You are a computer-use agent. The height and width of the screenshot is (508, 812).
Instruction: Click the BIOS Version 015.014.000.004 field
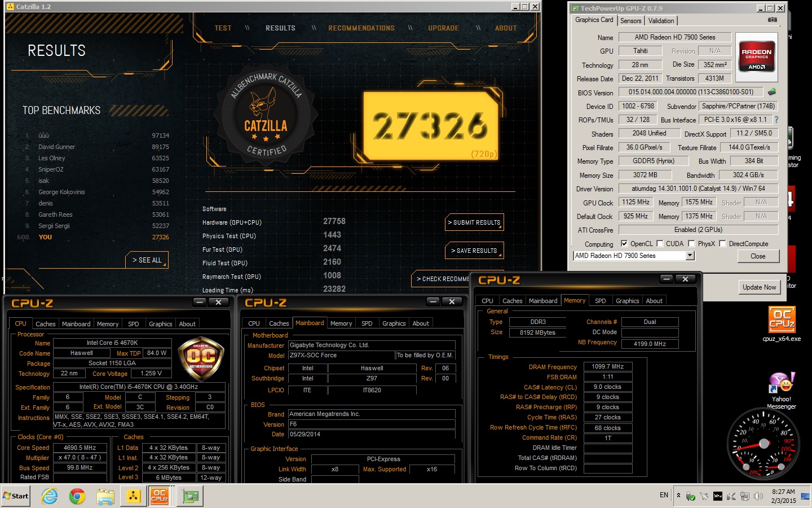691,92
